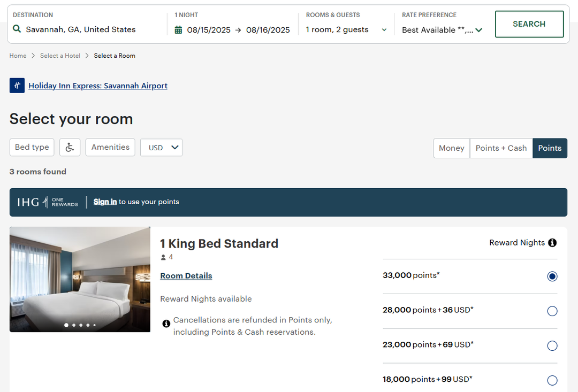Choose the 28,000 points plus 36 USD option

(x=552, y=311)
